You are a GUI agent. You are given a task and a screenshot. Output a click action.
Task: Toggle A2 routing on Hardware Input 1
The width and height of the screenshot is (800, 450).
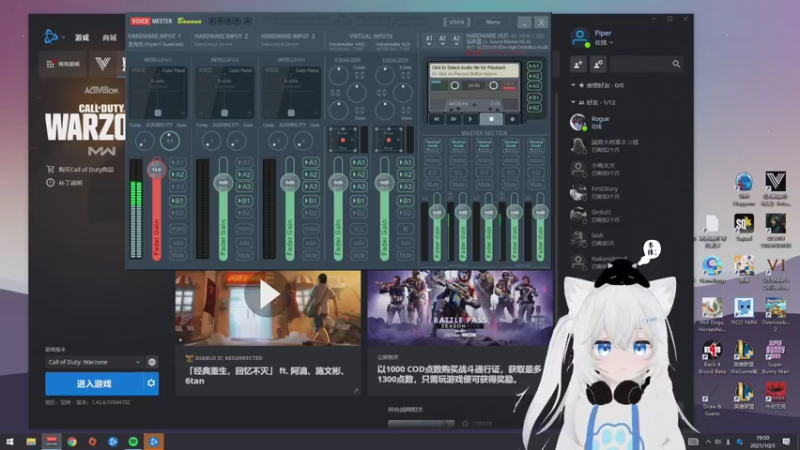pos(177,174)
